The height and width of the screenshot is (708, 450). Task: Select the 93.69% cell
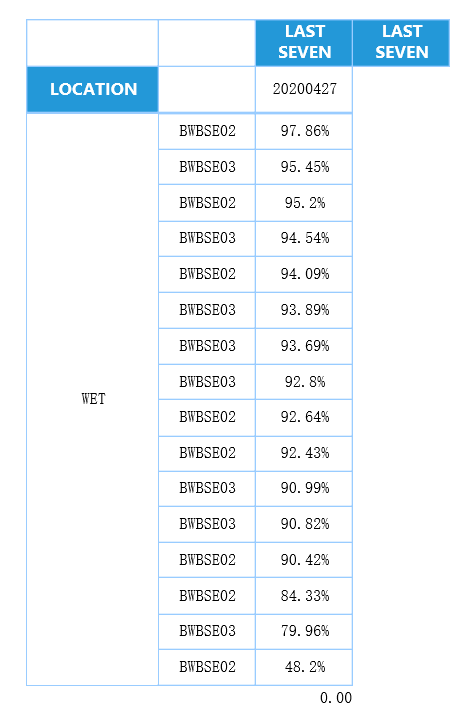304,346
